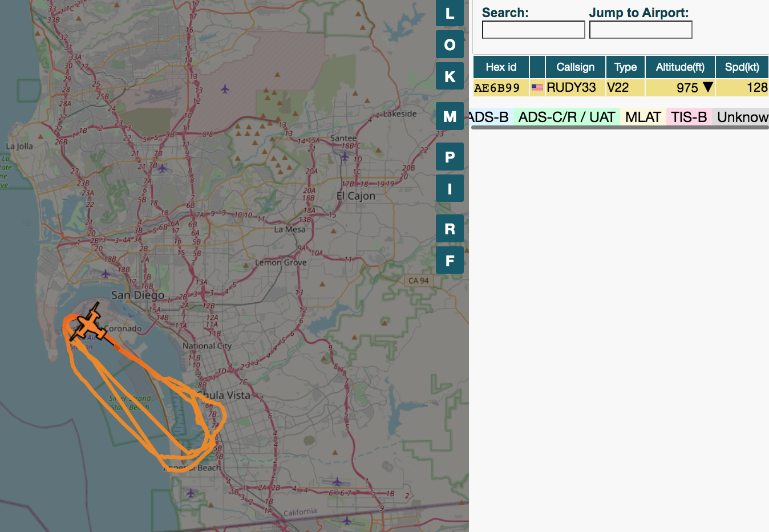
Task: Click the airport icon southwest of Imperial Beach
Action: coord(191,493)
